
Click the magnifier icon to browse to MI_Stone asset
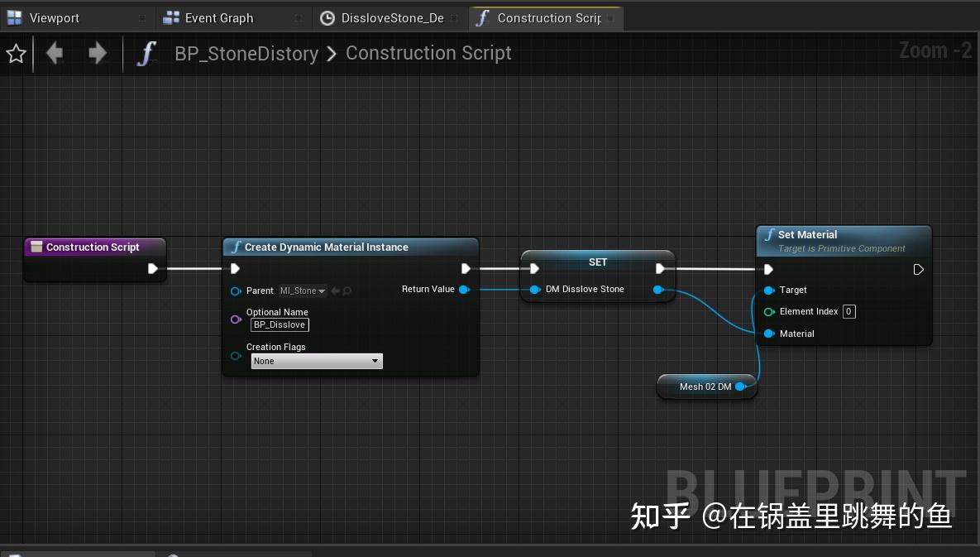tap(346, 291)
